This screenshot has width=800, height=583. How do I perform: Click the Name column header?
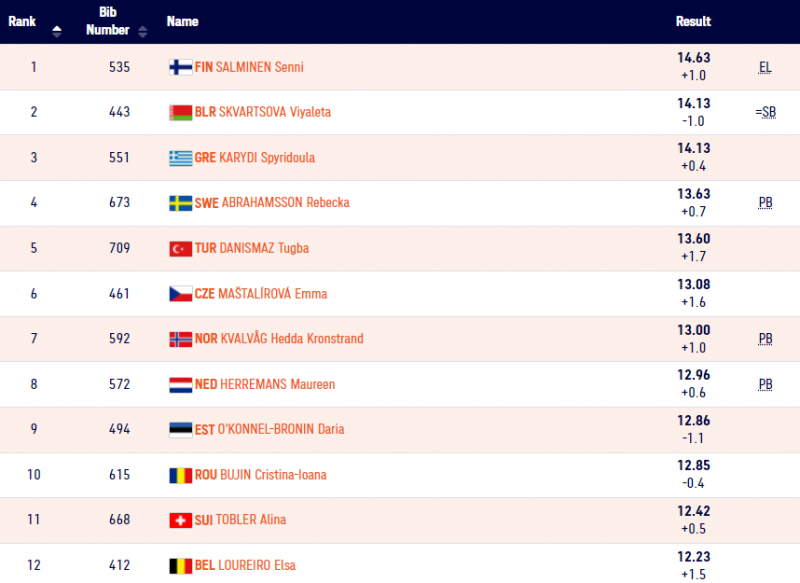(182, 21)
